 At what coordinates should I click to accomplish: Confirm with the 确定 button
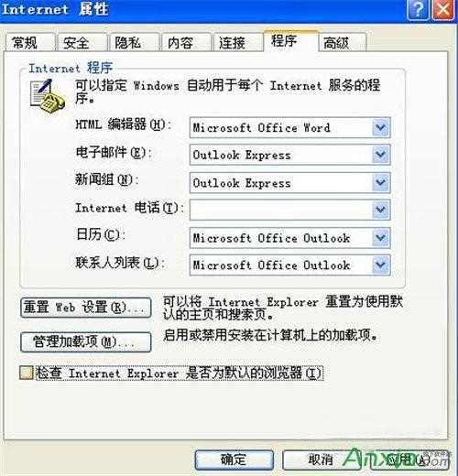[x=234, y=460]
